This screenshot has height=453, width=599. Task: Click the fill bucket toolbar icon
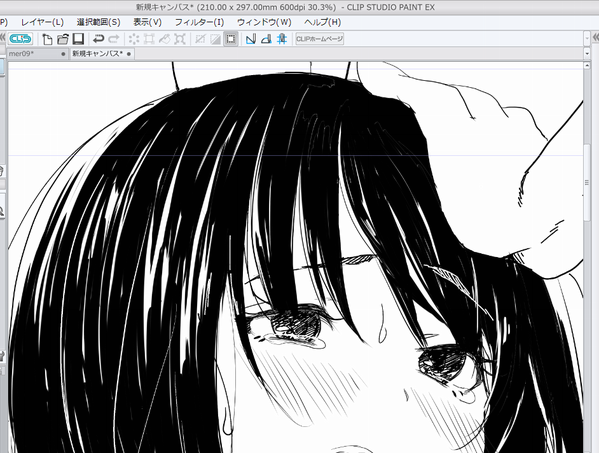coord(164,39)
